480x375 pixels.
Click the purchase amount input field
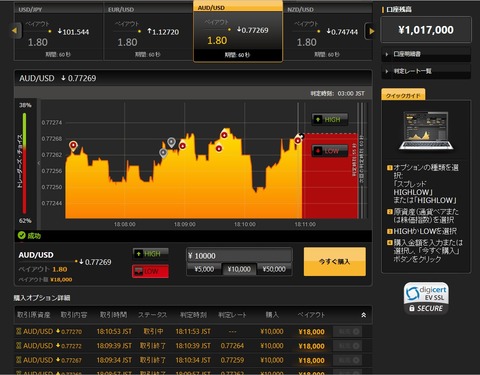pyautogui.click(x=239, y=256)
